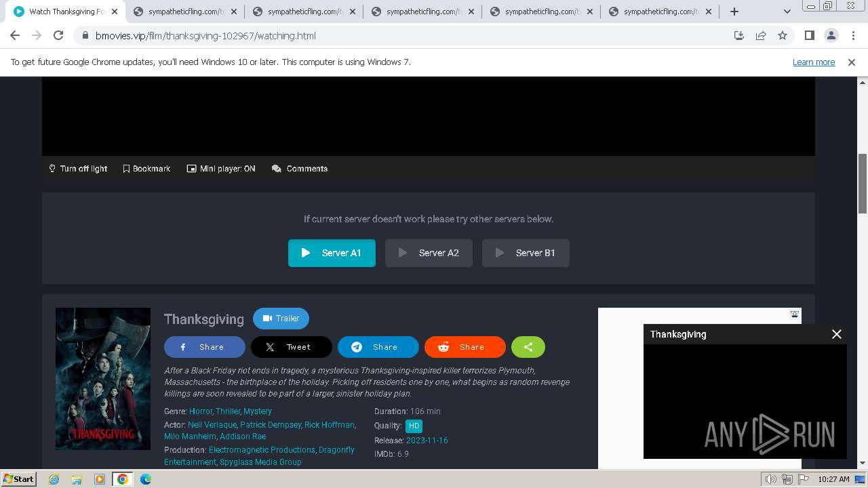This screenshot has height=488, width=868.
Task: Open the Mystery genre link
Action: [x=258, y=411]
